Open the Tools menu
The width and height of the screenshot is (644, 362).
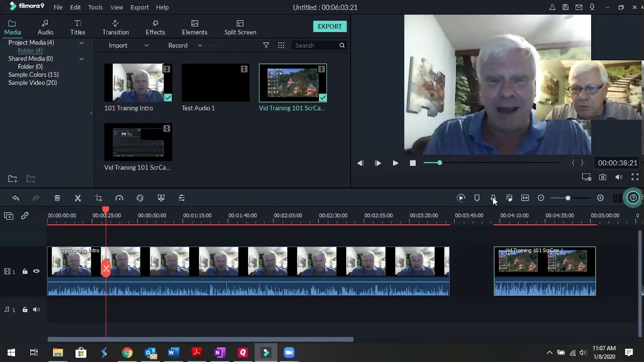click(95, 8)
